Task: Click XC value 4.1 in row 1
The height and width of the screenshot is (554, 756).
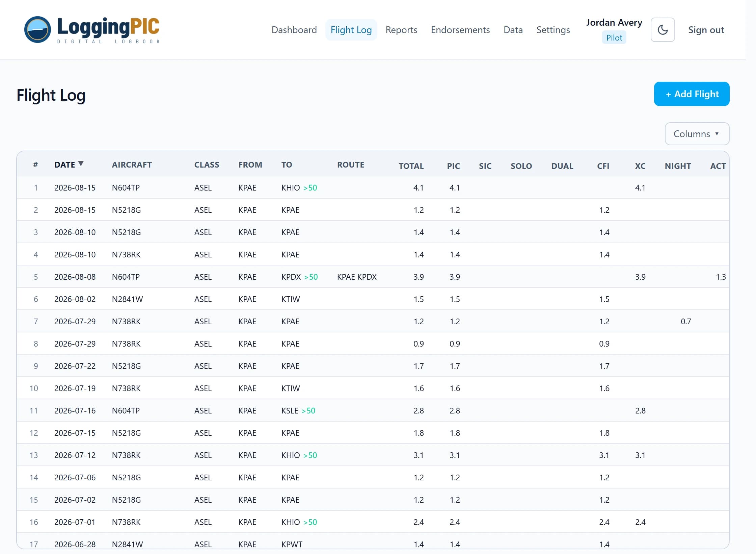Action: click(x=640, y=187)
